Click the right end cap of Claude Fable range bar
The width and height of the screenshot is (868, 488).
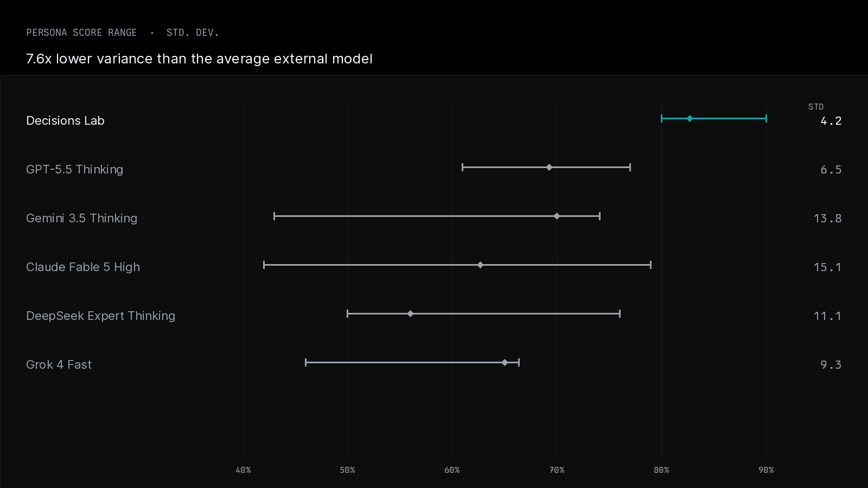pos(650,265)
